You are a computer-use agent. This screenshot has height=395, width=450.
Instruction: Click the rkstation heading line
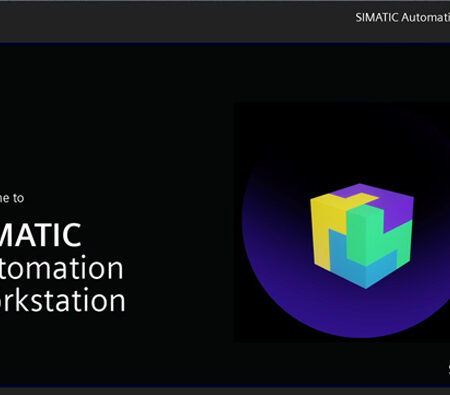[x=63, y=300]
